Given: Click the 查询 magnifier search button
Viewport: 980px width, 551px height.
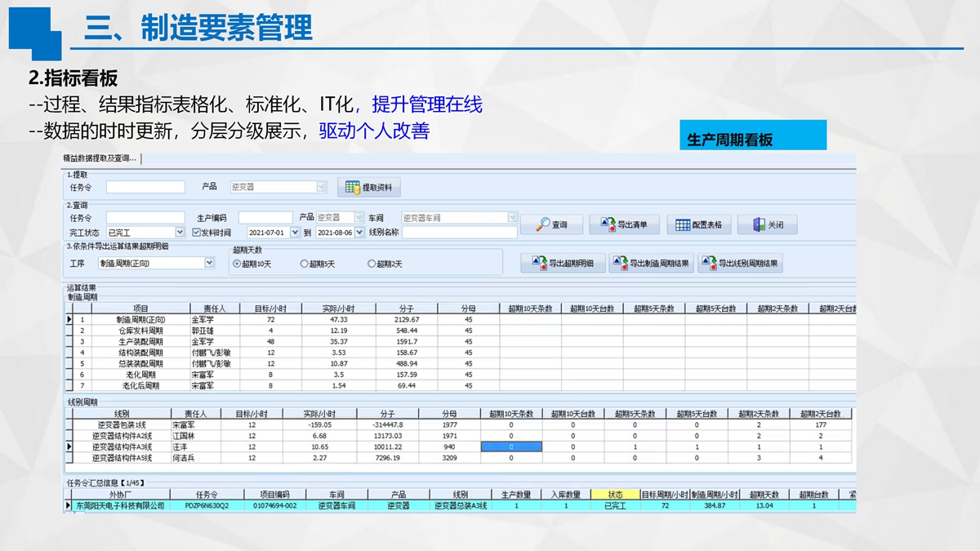Looking at the screenshot, I should tap(551, 224).
